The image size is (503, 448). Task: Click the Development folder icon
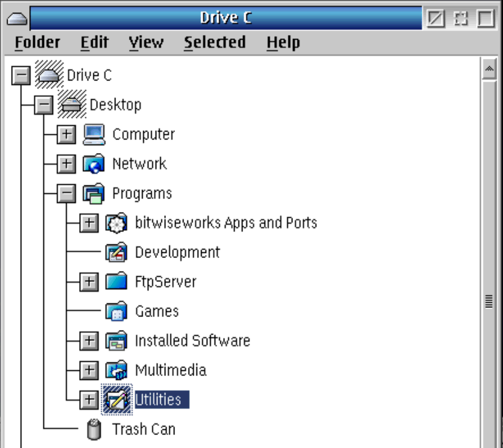(x=117, y=252)
